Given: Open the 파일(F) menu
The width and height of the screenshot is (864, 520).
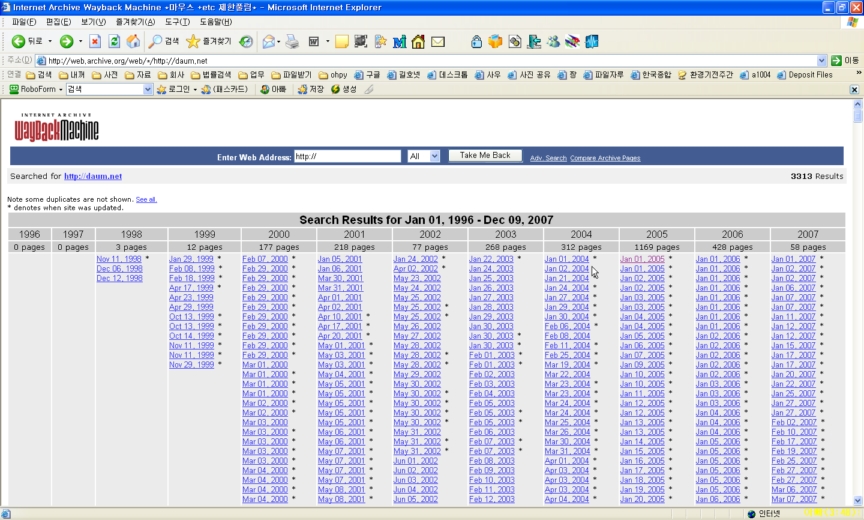Looking at the screenshot, I should (24, 22).
